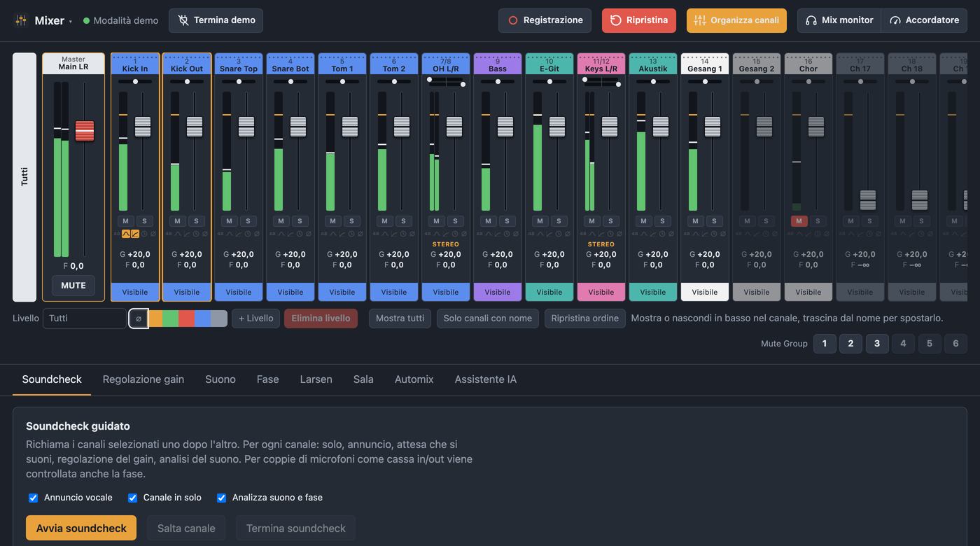Mute the Main LR master
980x546 pixels.
pos(73,286)
